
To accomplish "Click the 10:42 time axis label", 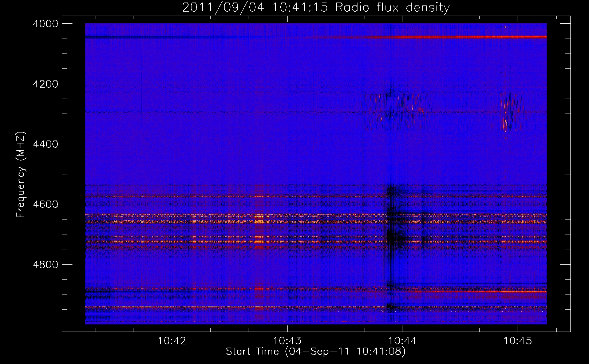I will 172,341.
